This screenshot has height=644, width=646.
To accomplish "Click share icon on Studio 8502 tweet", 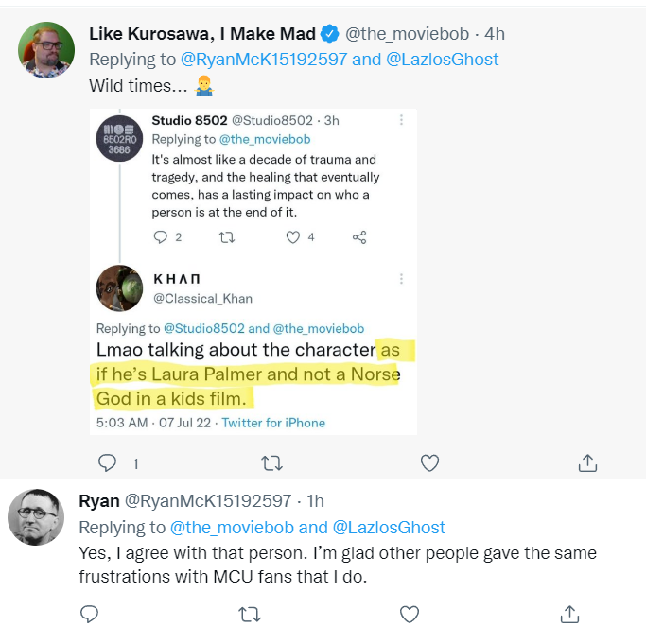I will pyautogui.click(x=359, y=236).
